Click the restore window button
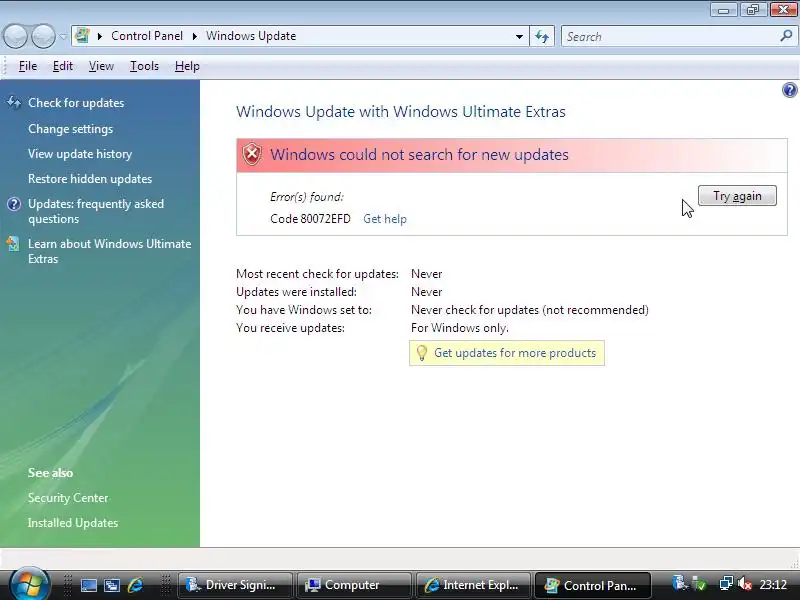The height and width of the screenshot is (600, 800). (753, 10)
